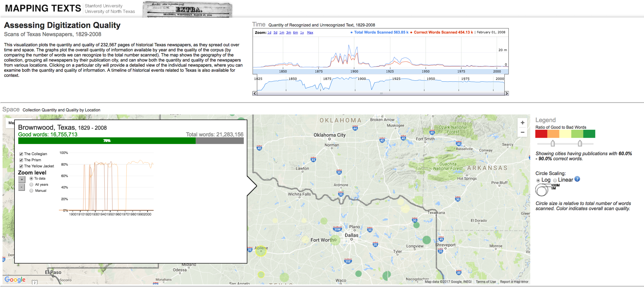Click the Google logo on the map

click(15, 279)
